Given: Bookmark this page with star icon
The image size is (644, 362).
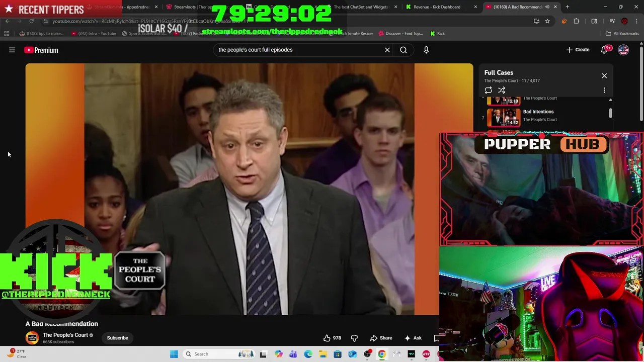Looking at the screenshot, I should 547,21.
